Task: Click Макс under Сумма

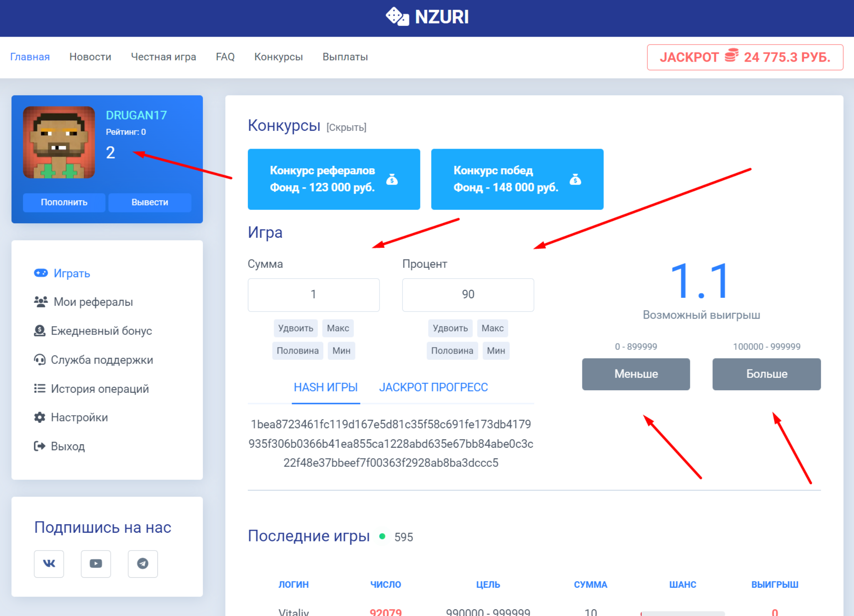Action: [338, 328]
